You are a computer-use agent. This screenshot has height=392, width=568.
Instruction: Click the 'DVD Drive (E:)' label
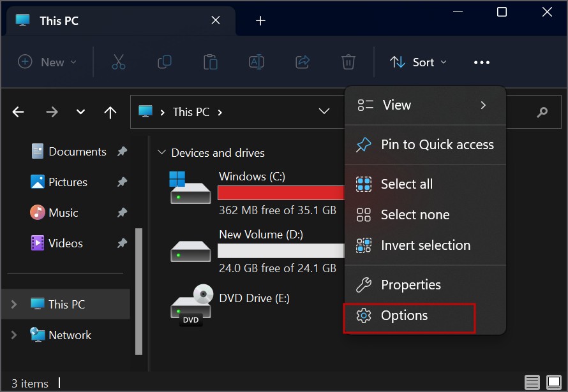tap(254, 298)
